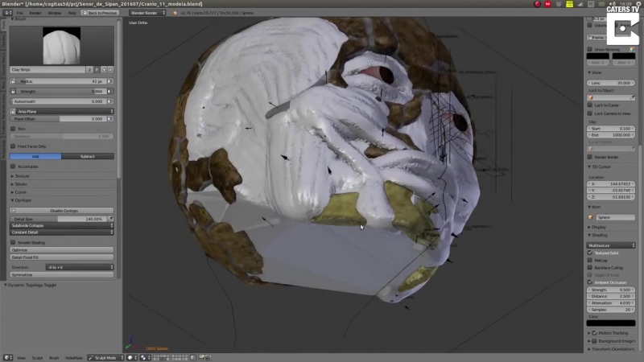Click the Ambient Occlusion Color swatch
The width and height of the screenshot is (644, 362).
pyautogui.click(x=611, y=323)
